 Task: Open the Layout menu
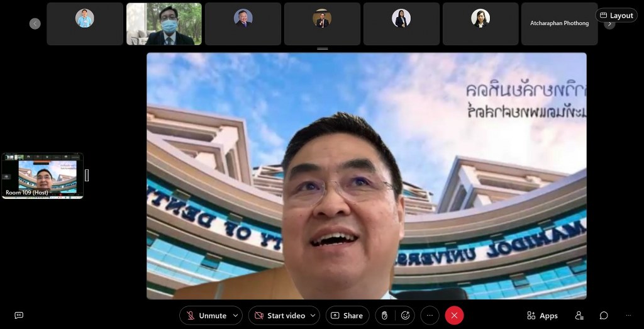pos(616,15)
